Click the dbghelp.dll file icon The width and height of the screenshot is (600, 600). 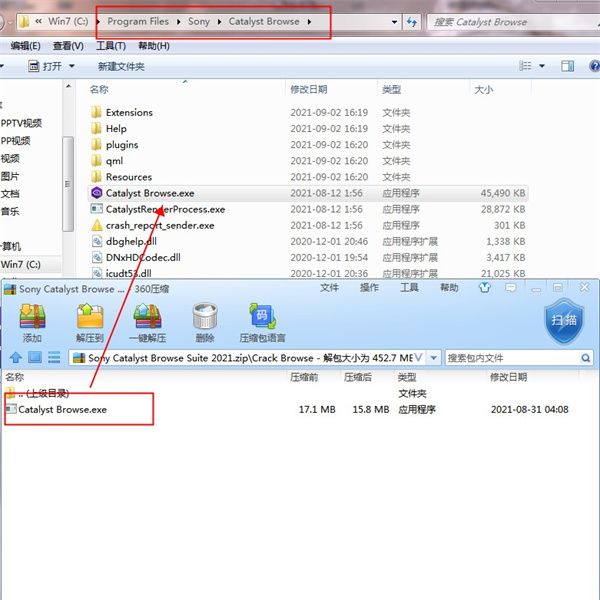(97, 241)
